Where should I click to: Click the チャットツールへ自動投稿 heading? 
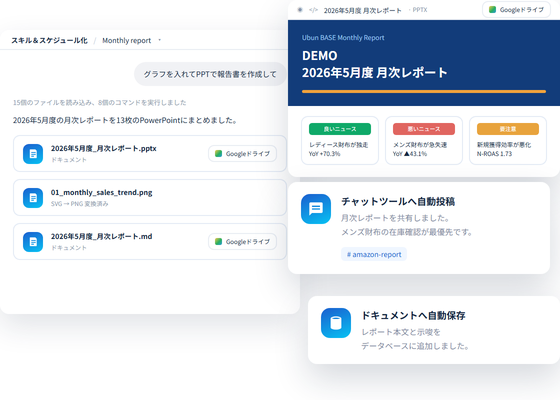[398, 201]
